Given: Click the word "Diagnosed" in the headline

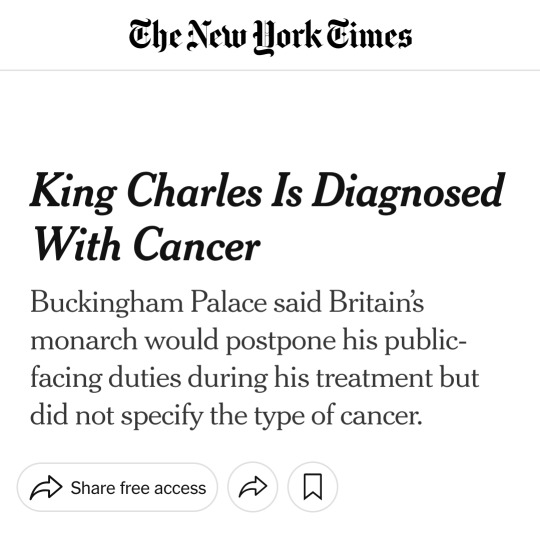Looking at the screenshot, I should (x=409, y=192).
